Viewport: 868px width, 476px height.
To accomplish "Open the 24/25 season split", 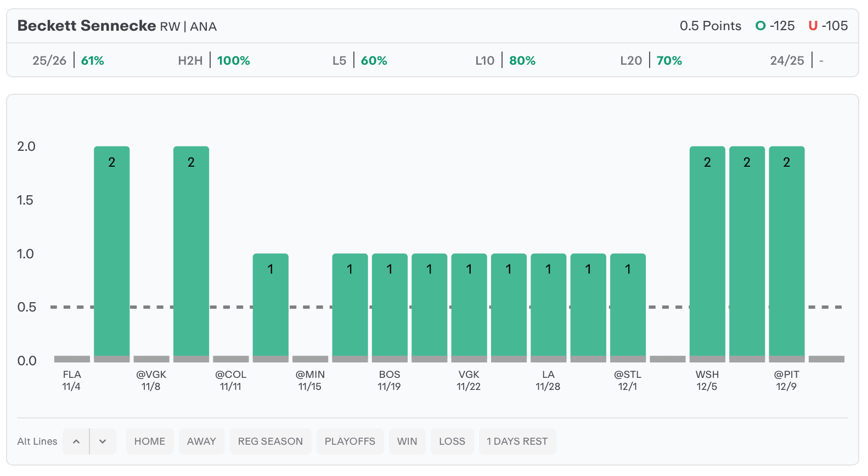I will [x=796, y=60].
